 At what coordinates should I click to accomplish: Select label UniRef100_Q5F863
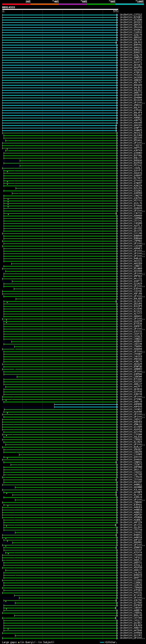coord(131,276)
